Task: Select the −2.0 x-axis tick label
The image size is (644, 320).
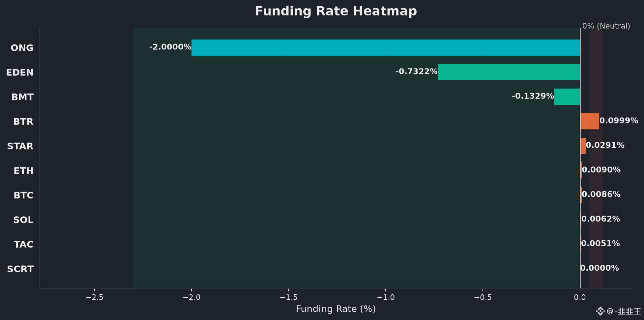Action: pos(191,297)
